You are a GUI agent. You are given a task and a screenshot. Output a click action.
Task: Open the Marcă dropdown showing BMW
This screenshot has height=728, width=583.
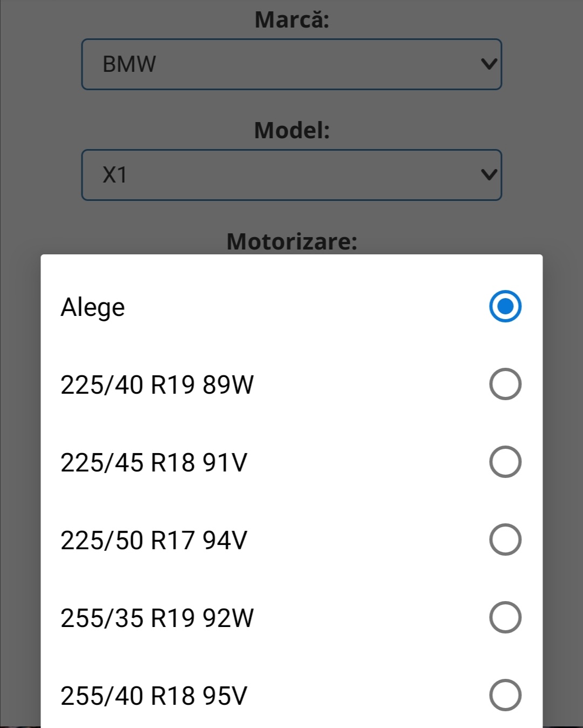tap(291, 64)
